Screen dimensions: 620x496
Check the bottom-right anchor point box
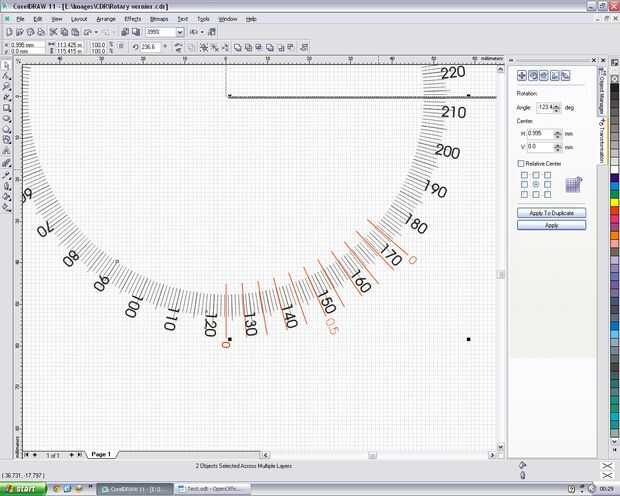[547, 195]
